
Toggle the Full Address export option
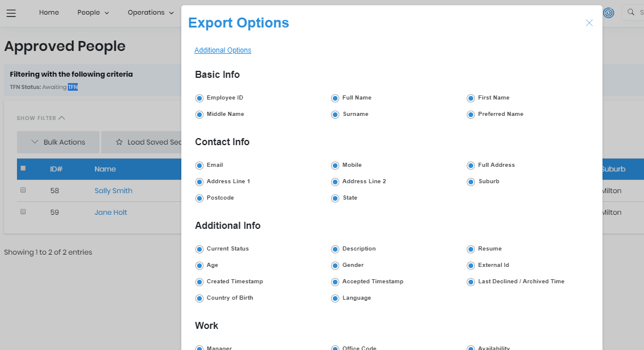click(x=471, y=166)
